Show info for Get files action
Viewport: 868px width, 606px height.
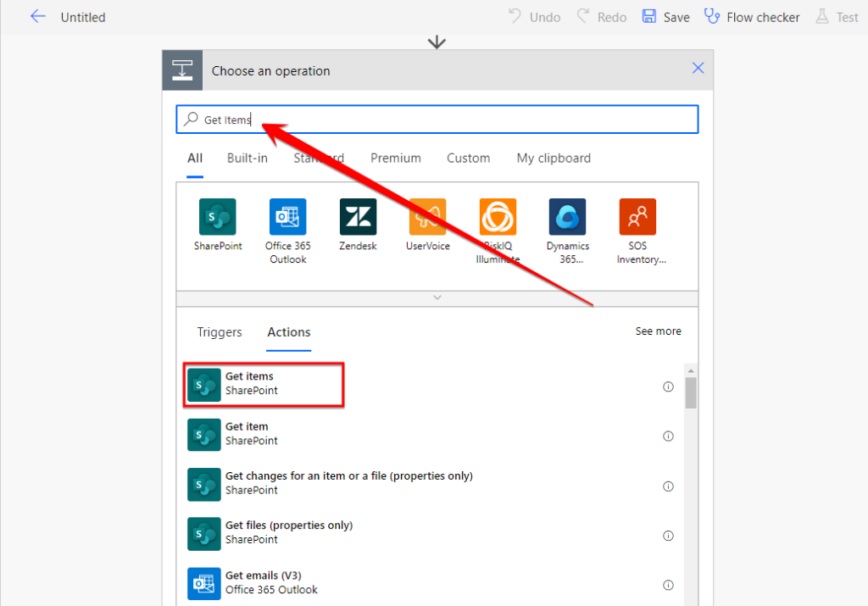click(668, 535)
